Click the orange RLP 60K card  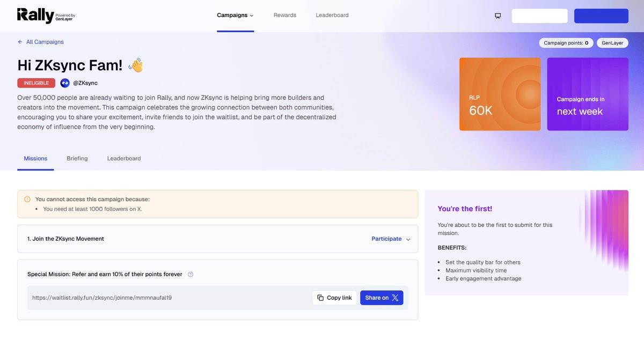500,94
